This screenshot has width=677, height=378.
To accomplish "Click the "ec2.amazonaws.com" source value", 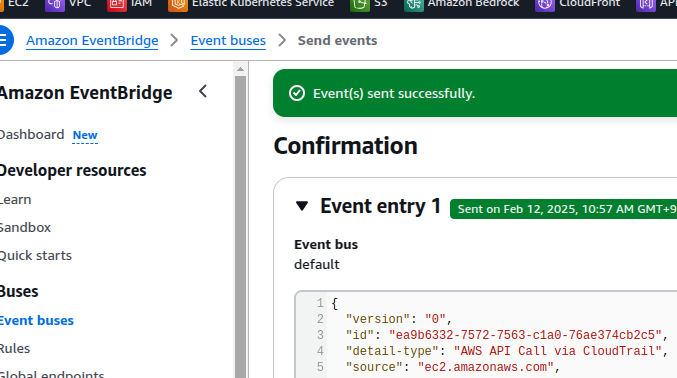I will click(486, 367).
